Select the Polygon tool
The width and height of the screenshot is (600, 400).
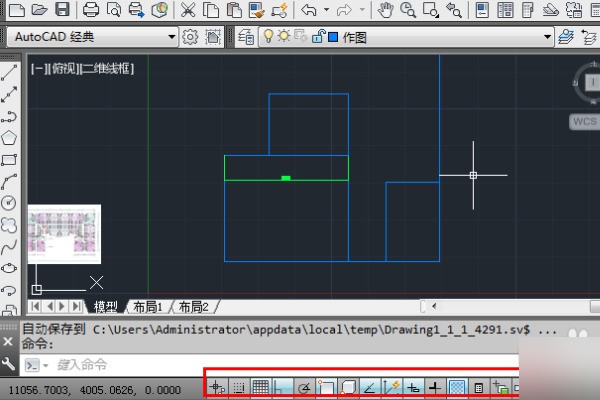pos(9,138)
